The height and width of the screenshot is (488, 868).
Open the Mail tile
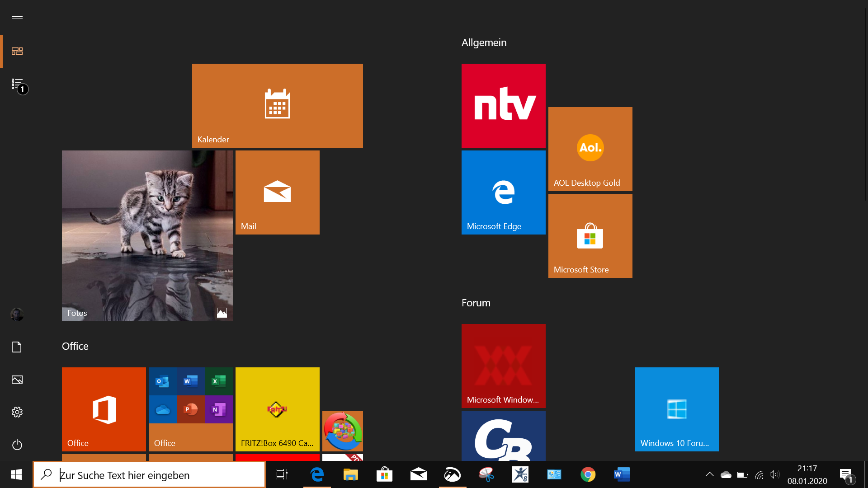(277, 192)
